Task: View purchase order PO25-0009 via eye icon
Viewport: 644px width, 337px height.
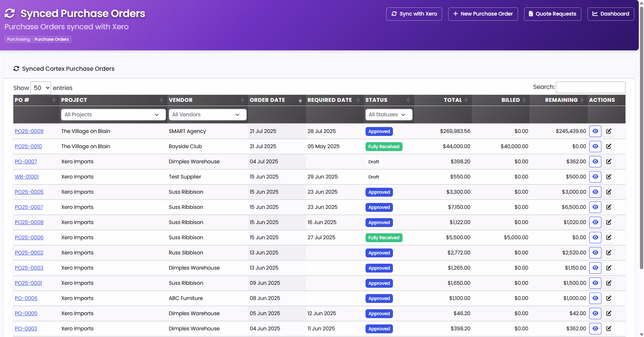Action: coord(595,131)
